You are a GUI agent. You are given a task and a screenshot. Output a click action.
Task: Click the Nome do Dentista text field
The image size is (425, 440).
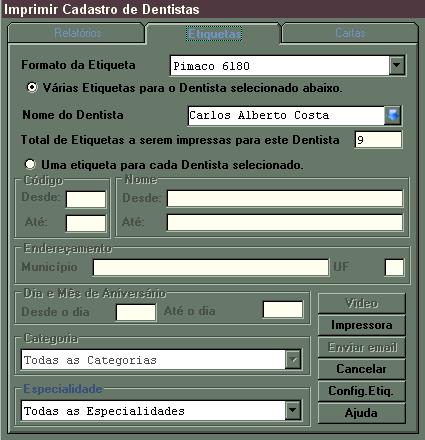tap(286, 116)
